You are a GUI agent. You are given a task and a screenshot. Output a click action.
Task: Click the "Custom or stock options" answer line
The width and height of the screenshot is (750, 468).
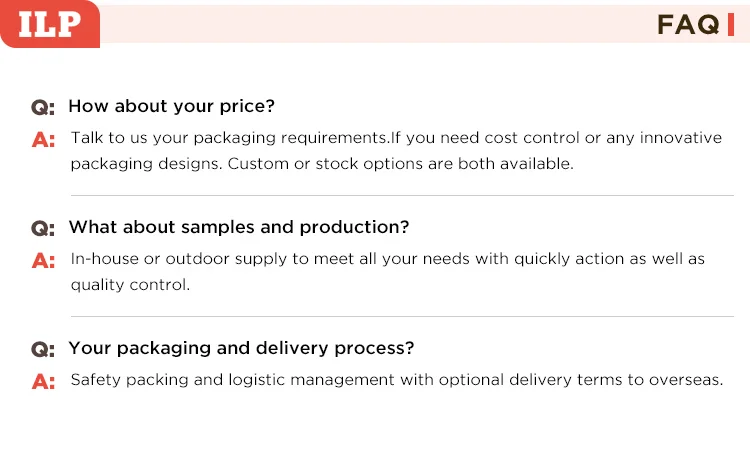(322, 164)
